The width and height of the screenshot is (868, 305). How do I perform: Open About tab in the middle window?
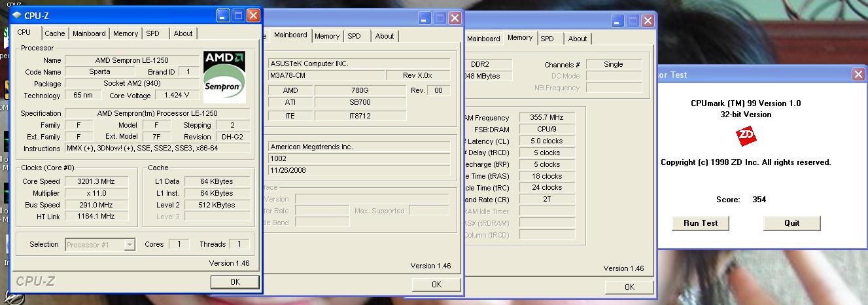(x=385, y=36)
